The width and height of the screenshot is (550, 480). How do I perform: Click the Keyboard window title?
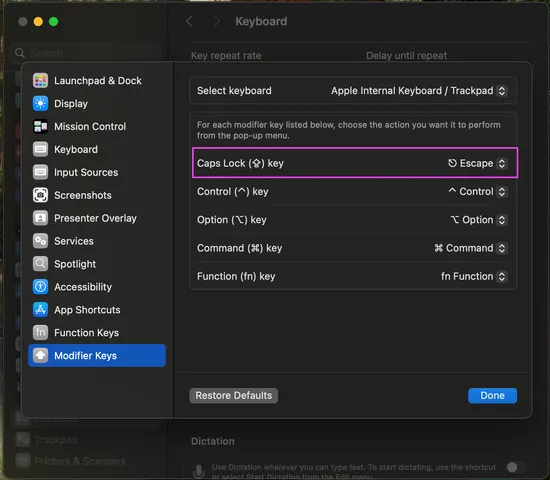(x=261, y=21)
